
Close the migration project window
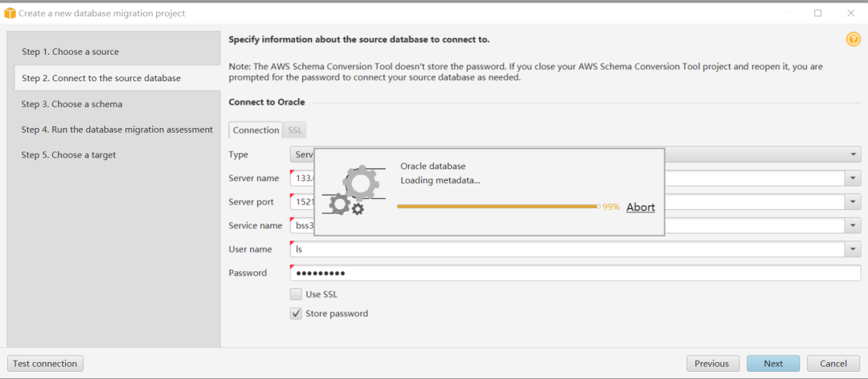click(850, 13)
